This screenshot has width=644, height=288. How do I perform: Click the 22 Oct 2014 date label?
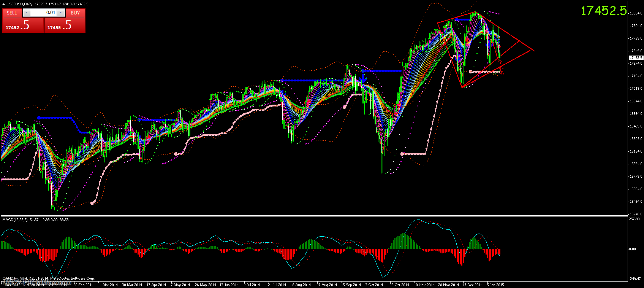point(399,285)
